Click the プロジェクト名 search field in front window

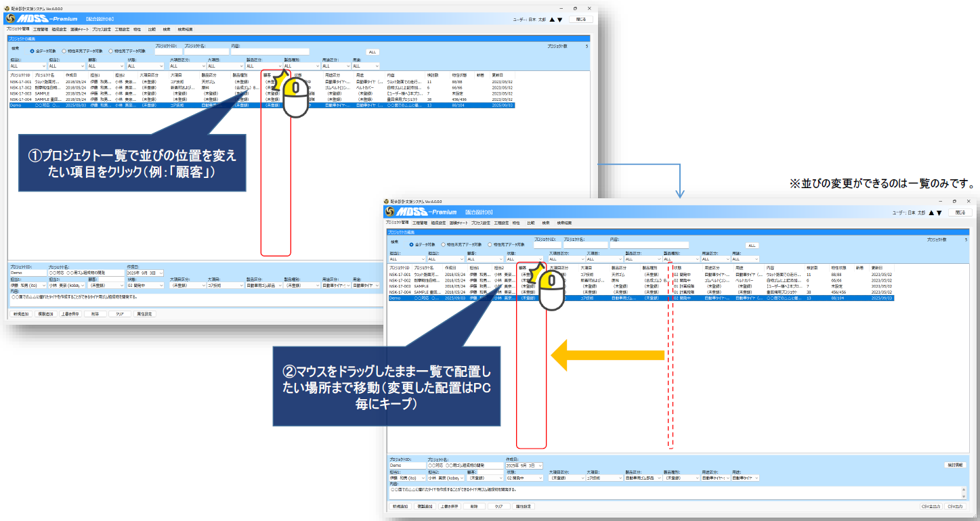click(584, 245)
